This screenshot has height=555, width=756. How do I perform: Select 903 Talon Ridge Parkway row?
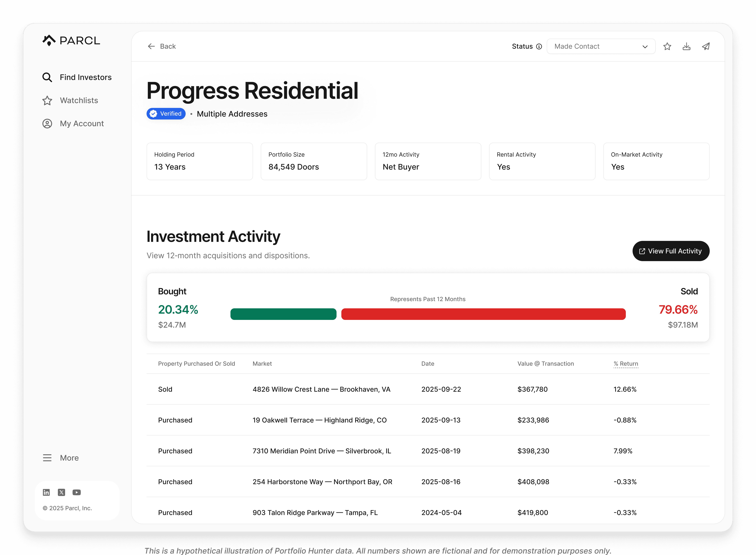428,511
